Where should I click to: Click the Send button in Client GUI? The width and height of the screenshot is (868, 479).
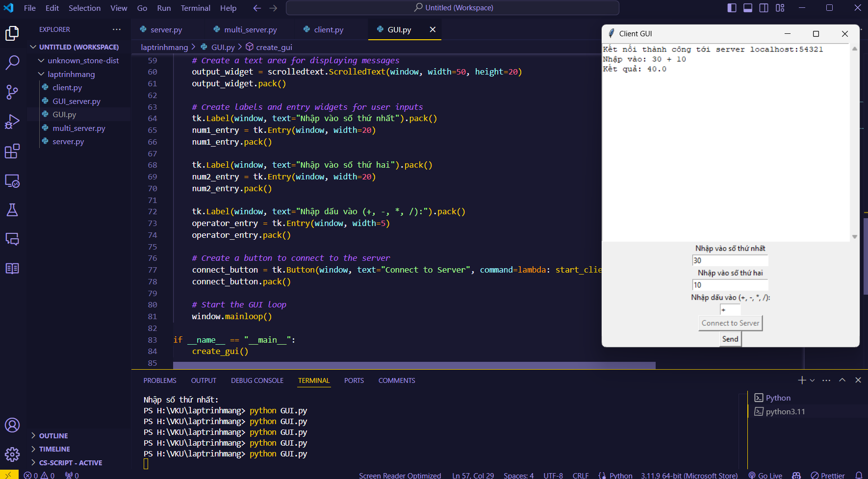tap(730, 339)
